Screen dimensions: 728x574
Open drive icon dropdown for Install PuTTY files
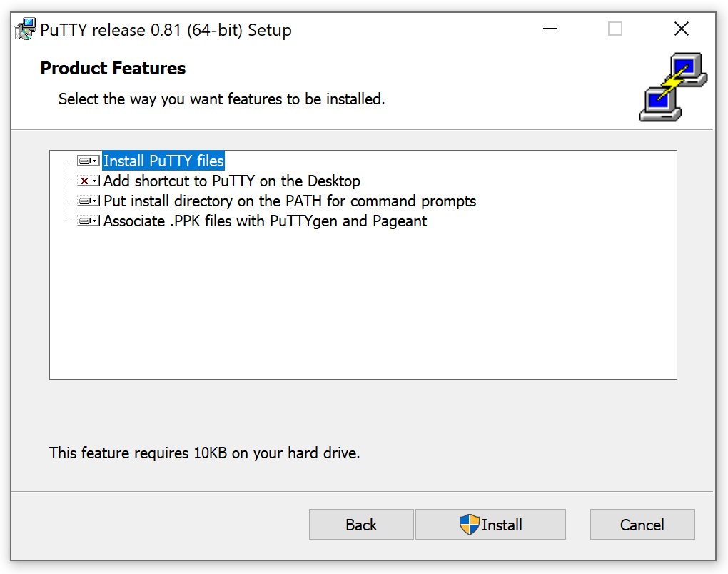pyautogui.click(x=89, y=161)
